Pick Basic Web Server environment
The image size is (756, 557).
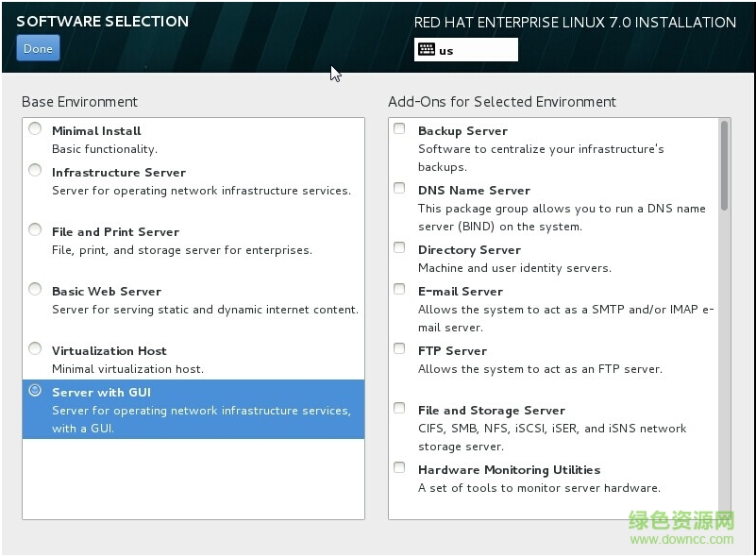pos(35,290)
